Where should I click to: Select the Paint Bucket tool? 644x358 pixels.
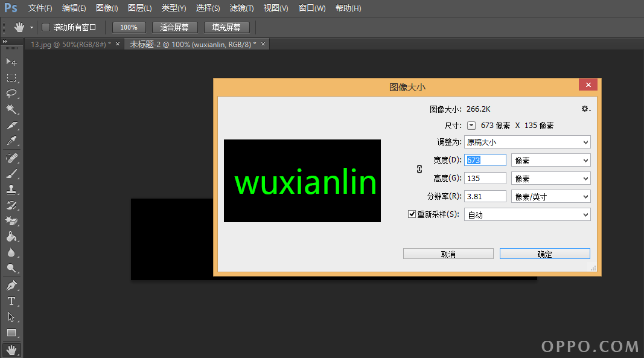pyautogui.click(x=11, y=237)
